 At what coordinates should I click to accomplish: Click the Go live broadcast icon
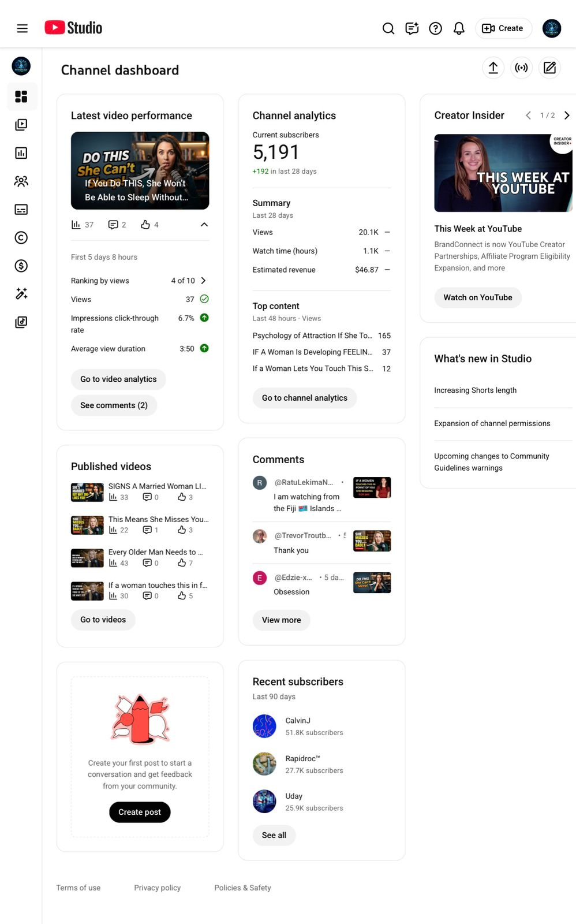click(521, 68)
